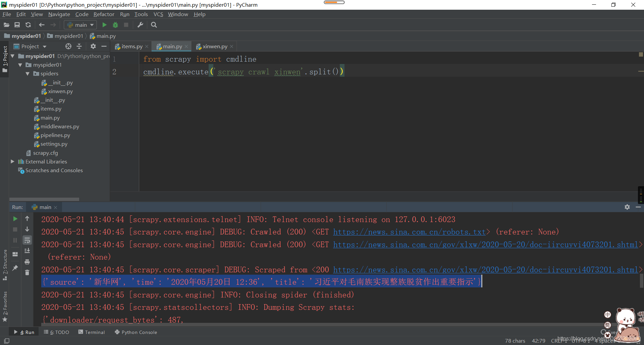Toggle the 2: Favorites side tab
644x345 pixels.
pos(5,306)
